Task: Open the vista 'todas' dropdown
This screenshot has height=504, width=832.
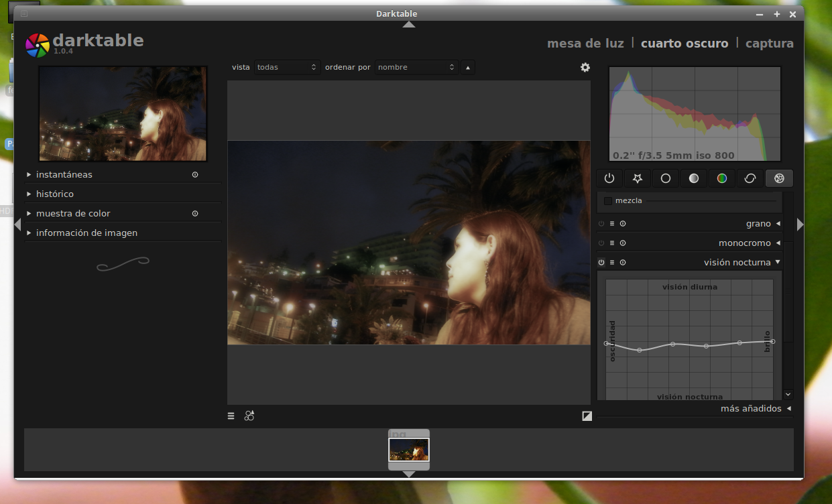Action: click(287, 67)
